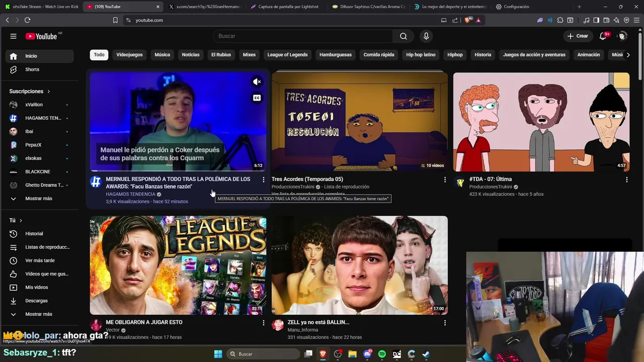The height and width of the screenshot is (362, 644).
Task: Open the PepazX subscription channel
Action: click(x=39, y=145)
